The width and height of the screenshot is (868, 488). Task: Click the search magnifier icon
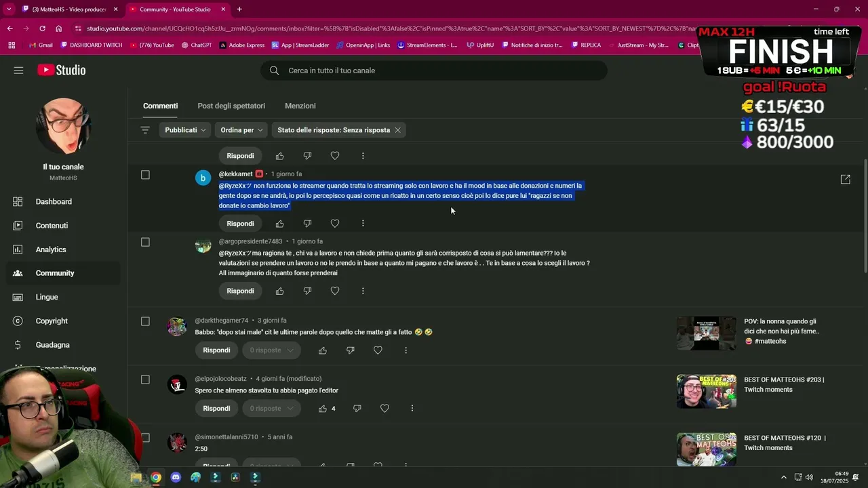(274, 70)
